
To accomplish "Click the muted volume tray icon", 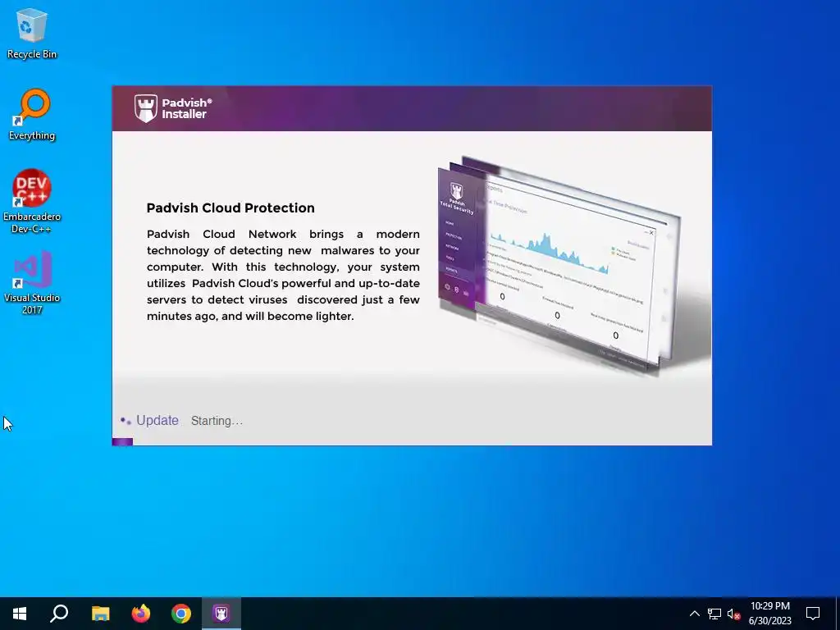I will [733, 614].
